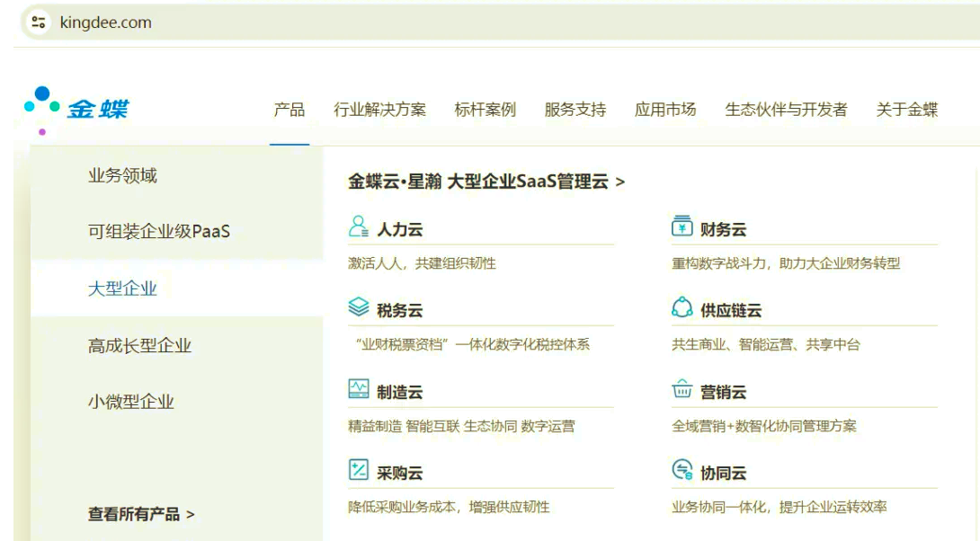The image size is (980, 541).
Task: Click the 财务云 finance icon
Action: (682, 226)
